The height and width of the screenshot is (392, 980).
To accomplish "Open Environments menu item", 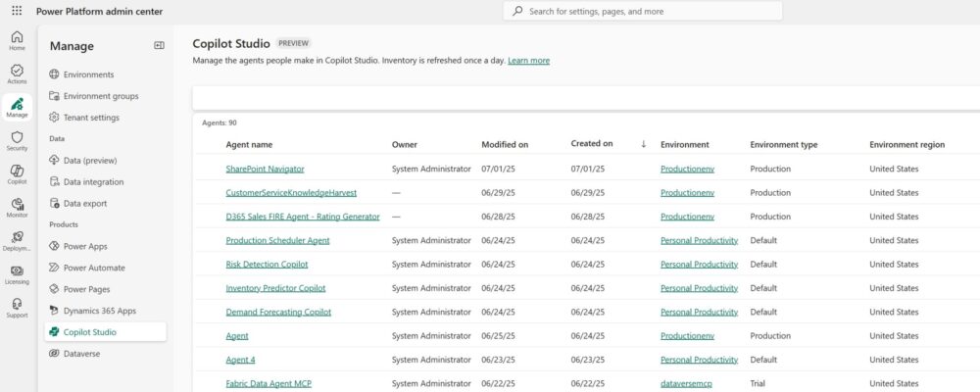I will point(105,74).
